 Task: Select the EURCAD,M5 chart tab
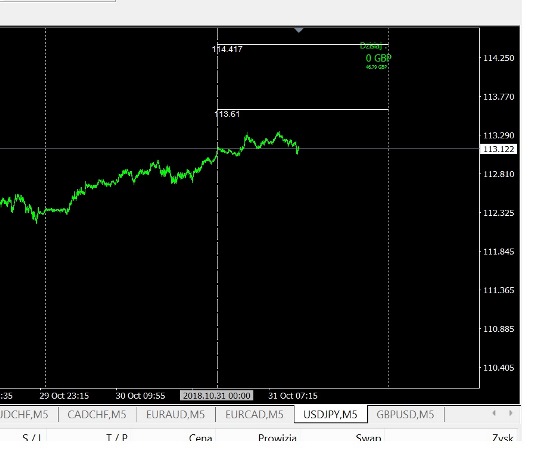254,414
